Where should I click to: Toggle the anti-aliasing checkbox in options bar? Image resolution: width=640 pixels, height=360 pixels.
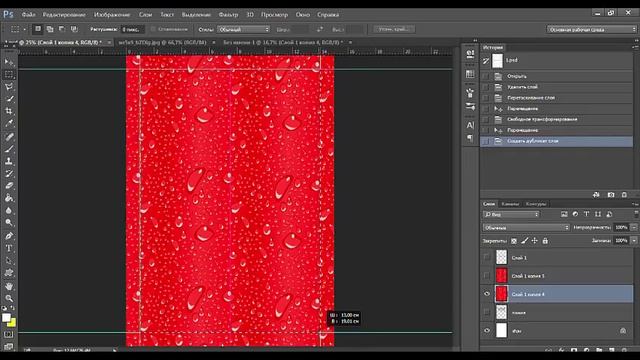click(x=153, y=29)
